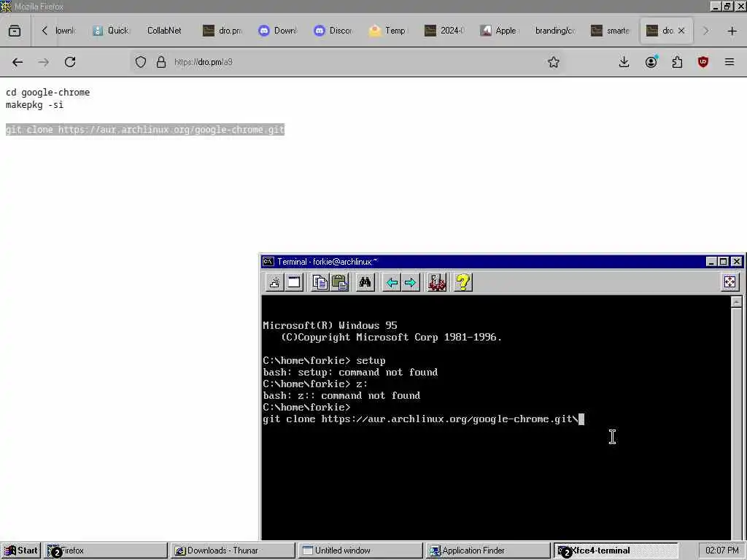The height and width of the screenshot is (560, 747).
Task: Open the Firefox account icon
Action: (x=651, y=62)
